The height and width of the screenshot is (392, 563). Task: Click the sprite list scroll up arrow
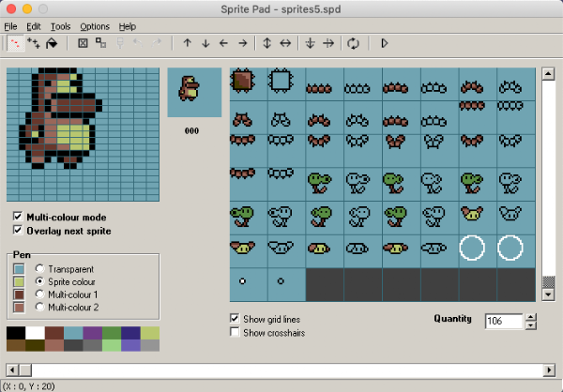548,74
